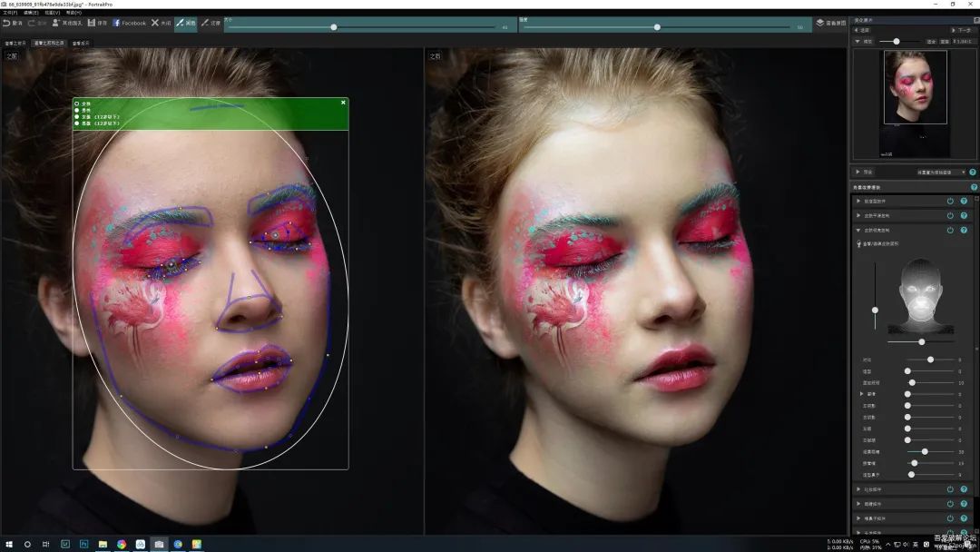Click the fit zoom button beside zoom slider
Image resolution: width=980 pixels, height=552 pixels.
[x=932, y=41]
